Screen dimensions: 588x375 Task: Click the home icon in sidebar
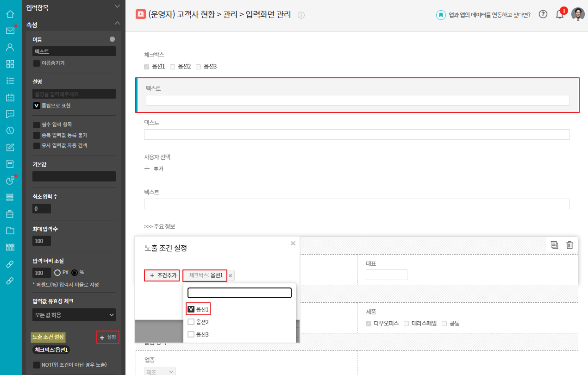[10, 13]
